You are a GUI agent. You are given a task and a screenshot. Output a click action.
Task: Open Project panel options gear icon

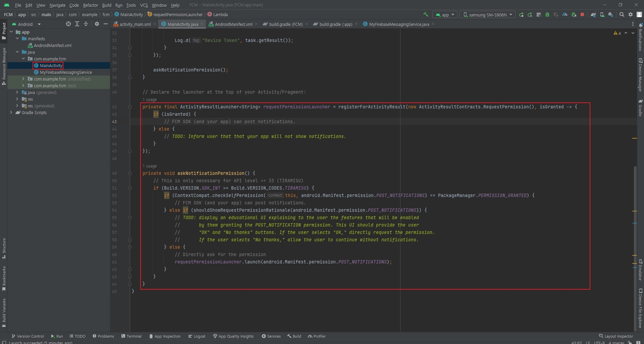pyautogui.click(x=97, y=24)
